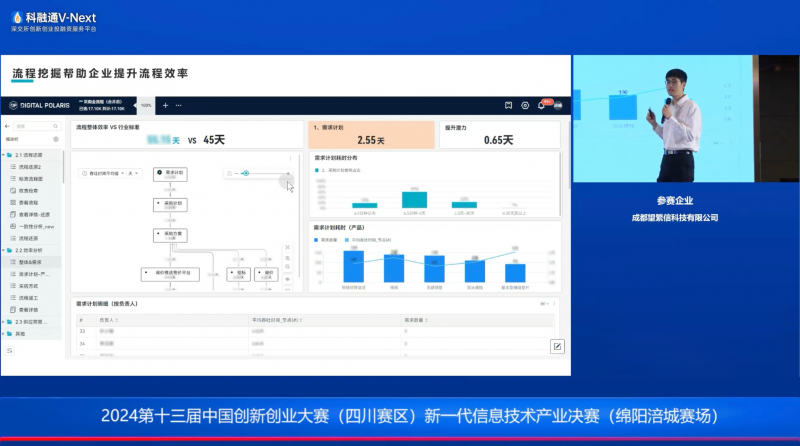Toggle the 平均吞吐时间 legend in the product chart
Viewport: 800px width, 446px height.
[368, 240]
